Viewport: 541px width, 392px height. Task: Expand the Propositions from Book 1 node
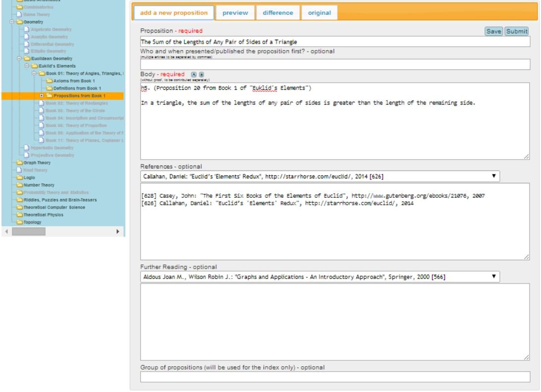click(x=42, y=95)
